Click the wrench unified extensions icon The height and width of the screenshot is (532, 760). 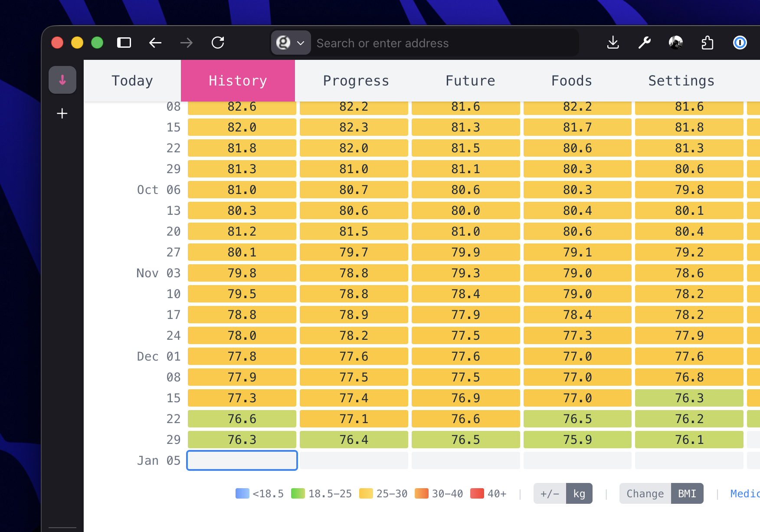pos(645,43)
